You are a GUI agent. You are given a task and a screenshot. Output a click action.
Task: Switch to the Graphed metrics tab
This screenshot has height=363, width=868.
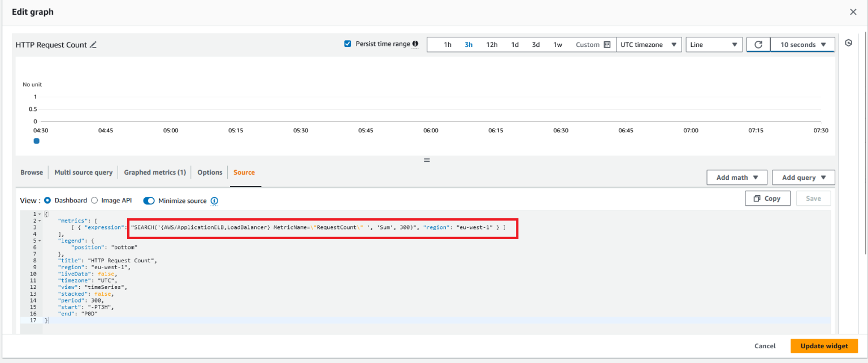(x=154, y=172)
